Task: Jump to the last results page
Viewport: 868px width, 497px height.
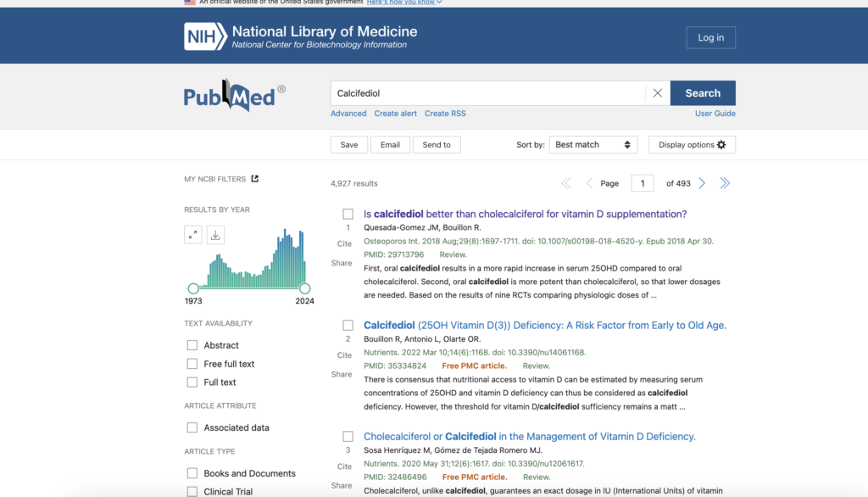Action: coord(725,183)
